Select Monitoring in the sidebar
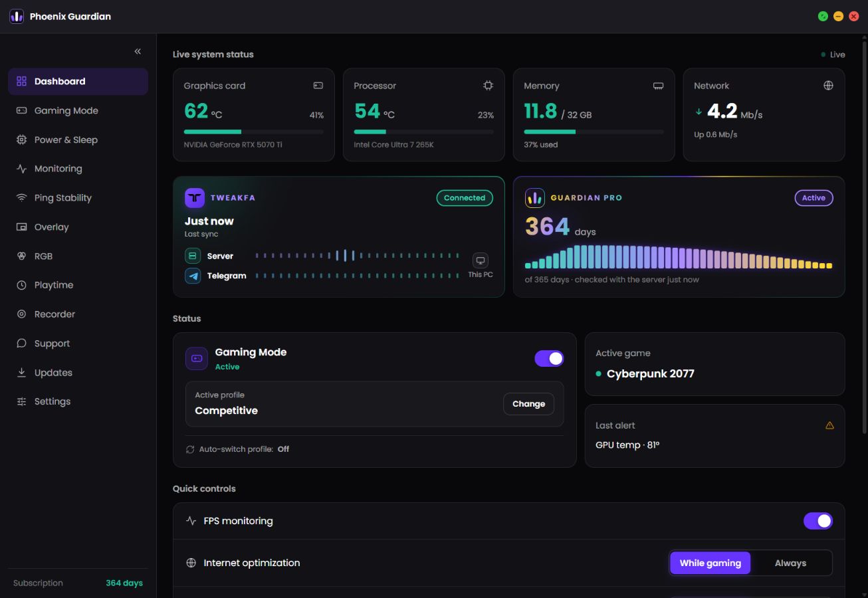Image resolution: width=868 pixels, height=598 pixels. [78, 169]
